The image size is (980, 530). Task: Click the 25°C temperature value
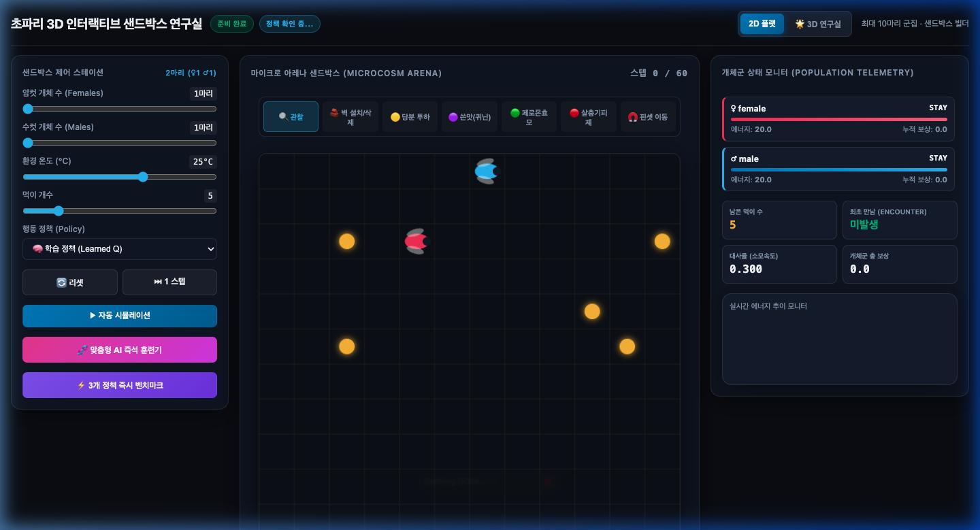click(203, 162)
